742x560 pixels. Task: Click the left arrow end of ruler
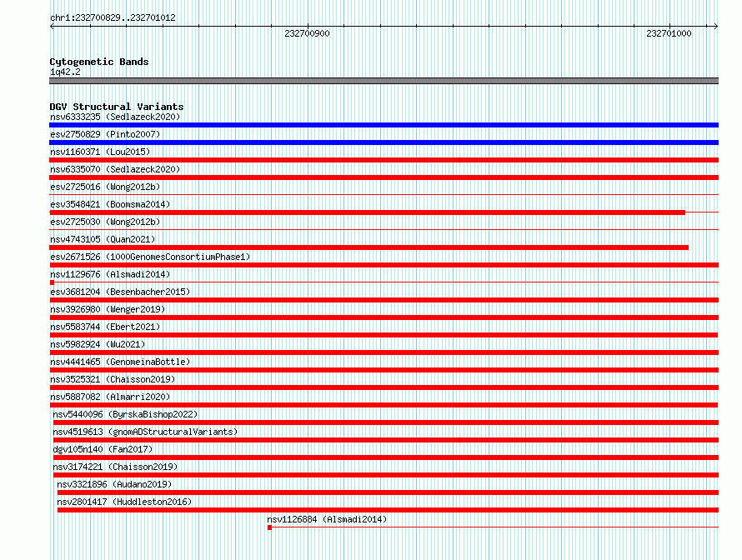pos(52,27)
